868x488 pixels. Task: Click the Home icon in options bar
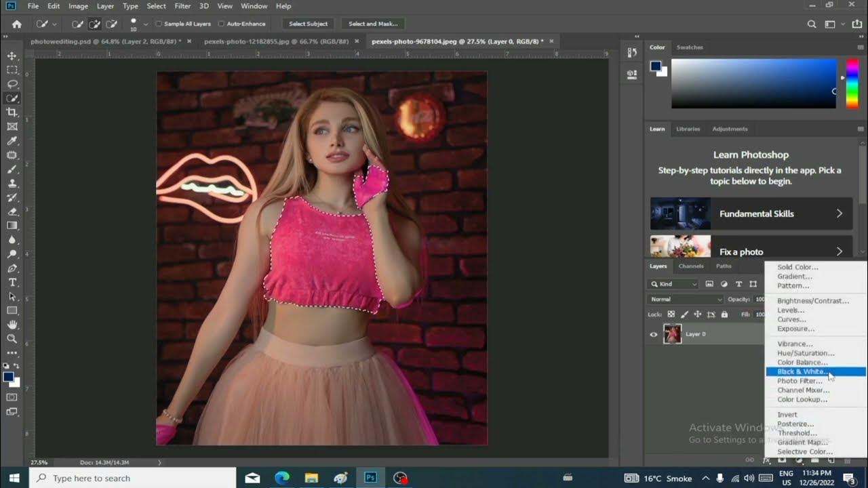16,24
